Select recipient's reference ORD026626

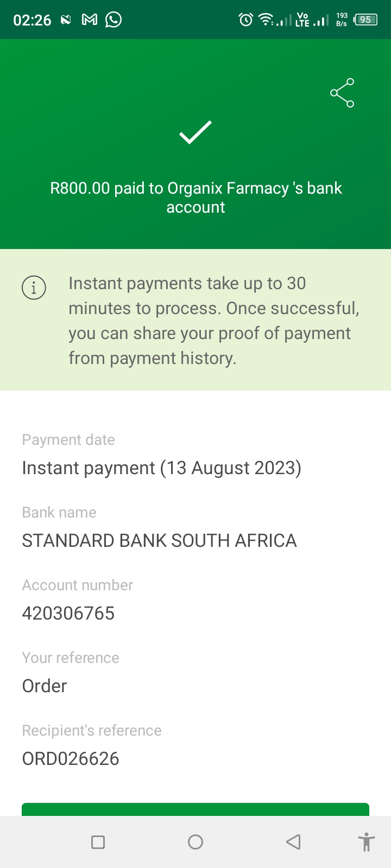click(71, 758)
